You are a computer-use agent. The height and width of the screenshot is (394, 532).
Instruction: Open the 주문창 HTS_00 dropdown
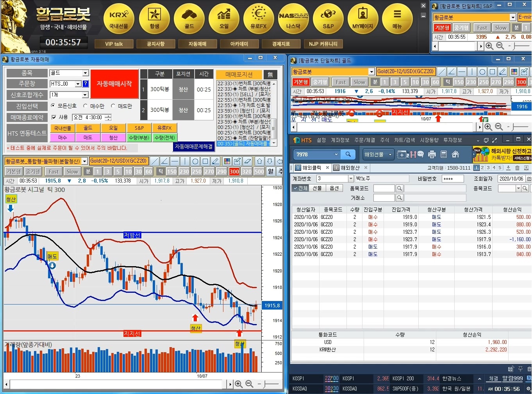pyautogui.click(x=78, y=84)
